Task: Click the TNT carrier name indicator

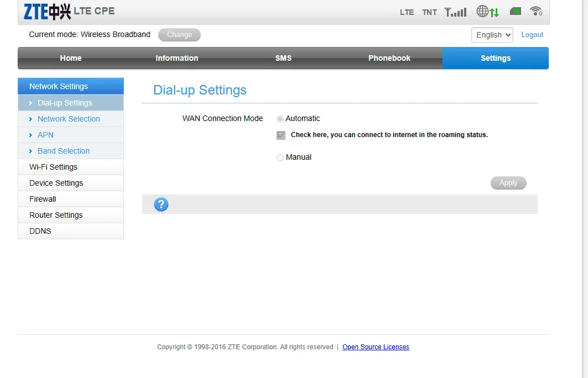Action: [x=429, y=12]
